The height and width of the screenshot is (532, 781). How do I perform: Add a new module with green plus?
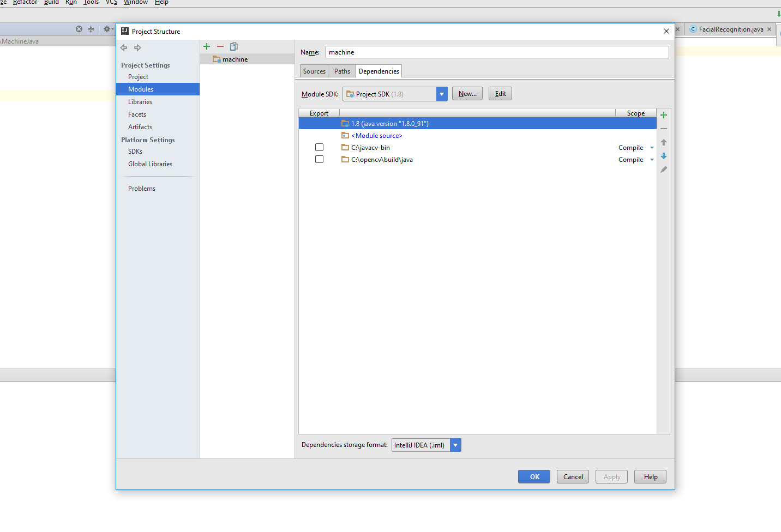pos(207,46)
